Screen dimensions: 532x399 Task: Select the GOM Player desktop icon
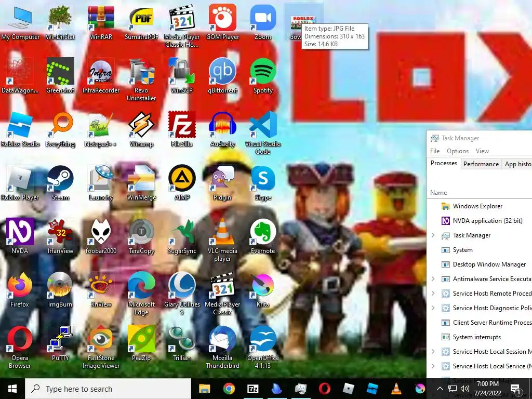coord(222,22)
